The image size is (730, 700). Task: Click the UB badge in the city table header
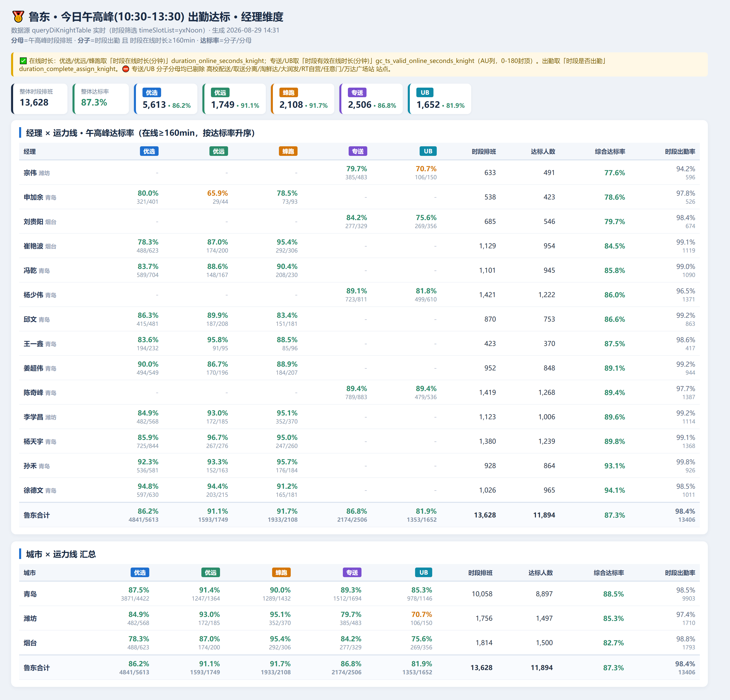click(424, 573)
